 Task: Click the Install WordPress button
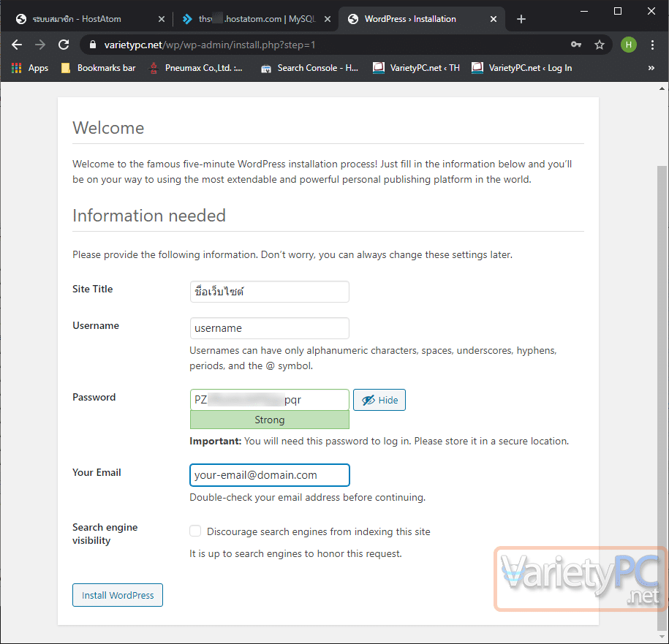118,595
